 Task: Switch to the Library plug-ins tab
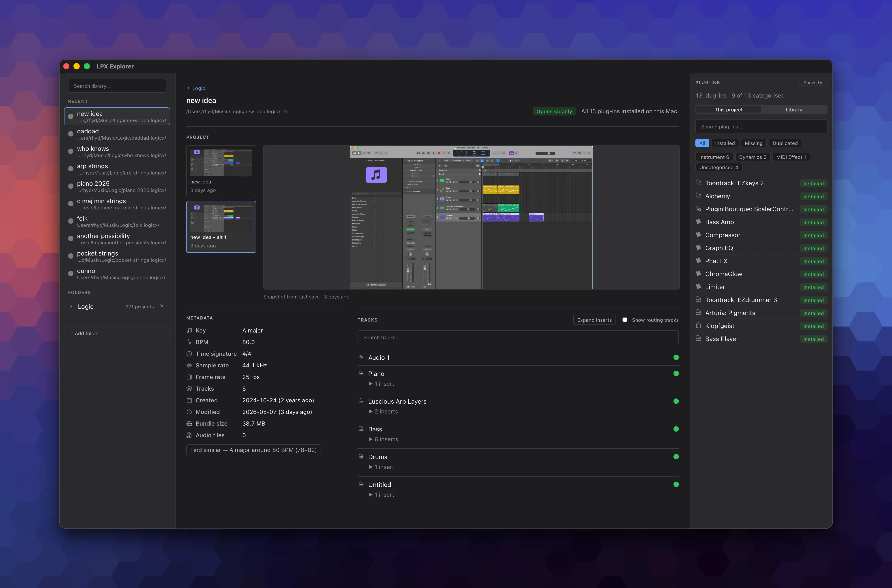(794, 109)
